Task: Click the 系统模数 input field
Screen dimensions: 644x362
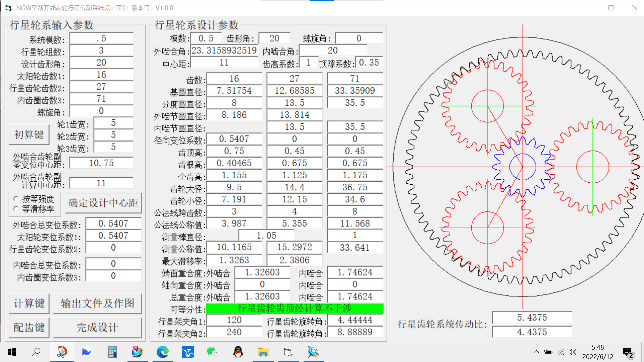Action: coord(101,39)
